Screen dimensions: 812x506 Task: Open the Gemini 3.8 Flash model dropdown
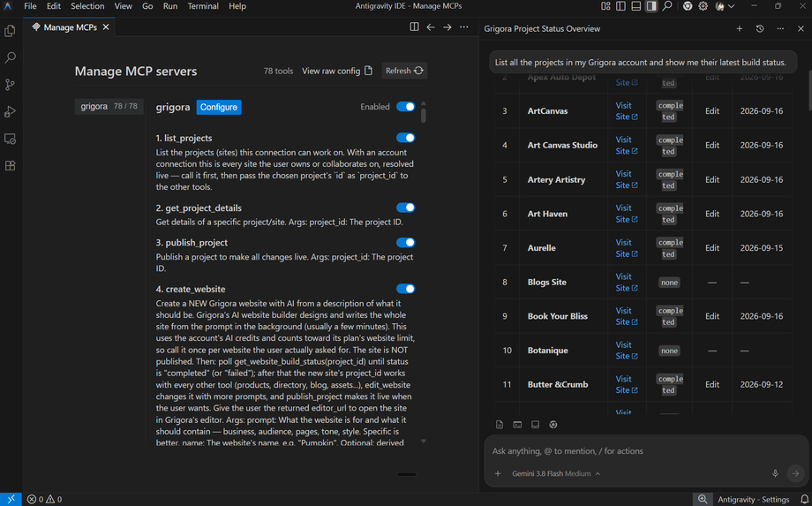556,473
